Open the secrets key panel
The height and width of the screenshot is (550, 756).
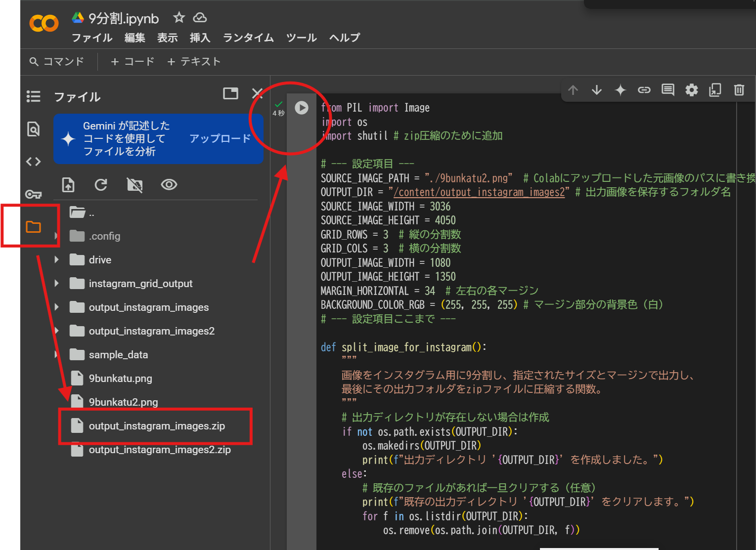click(x=33, y=194)
